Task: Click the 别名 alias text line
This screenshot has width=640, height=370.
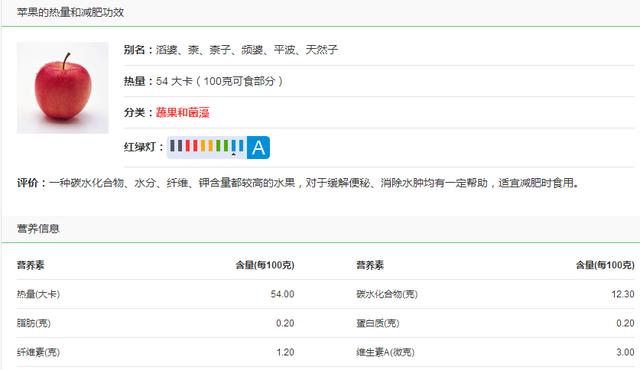Action: click(x=231, y=50)
